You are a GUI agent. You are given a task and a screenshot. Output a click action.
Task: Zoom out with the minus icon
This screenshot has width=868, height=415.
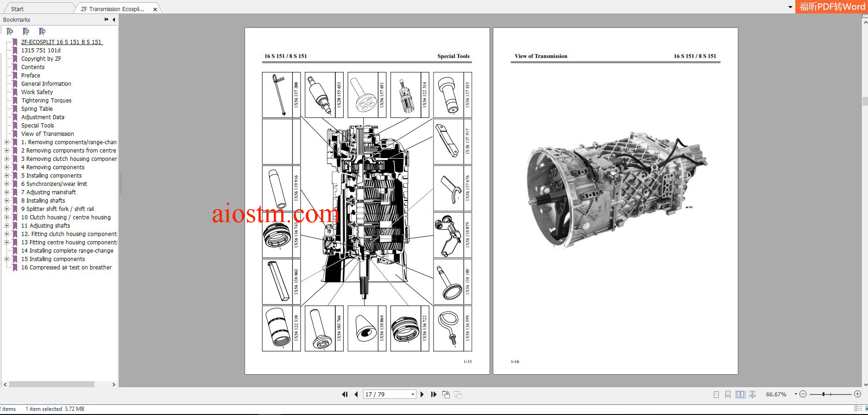click(803, 394)
